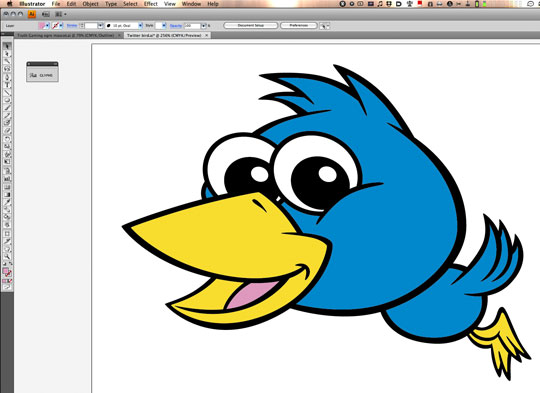Viewport: 540px width, 393px height.
Task: Open Adobe Bridge with the Br icon
Action: [x=45, y=14]
